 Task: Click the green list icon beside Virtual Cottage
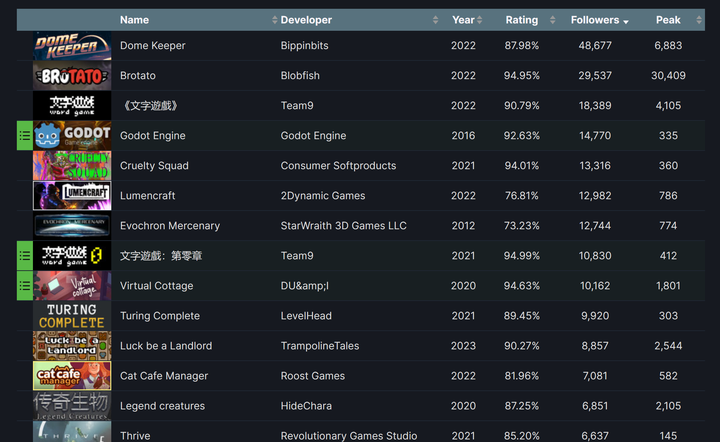click(25, 286)
